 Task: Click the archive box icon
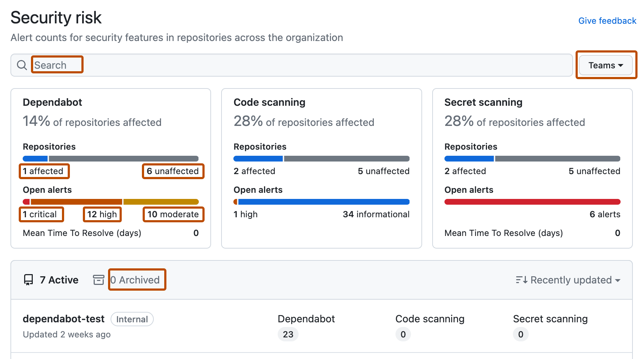coord(99,280)
